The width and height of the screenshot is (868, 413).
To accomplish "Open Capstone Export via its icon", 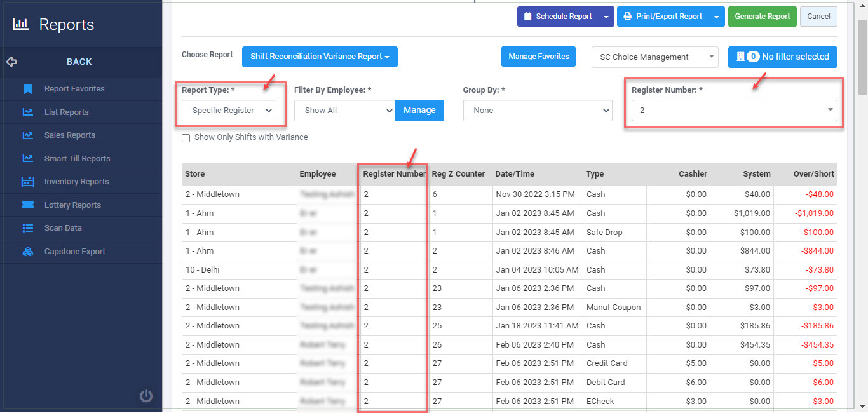I will (28, 251).
